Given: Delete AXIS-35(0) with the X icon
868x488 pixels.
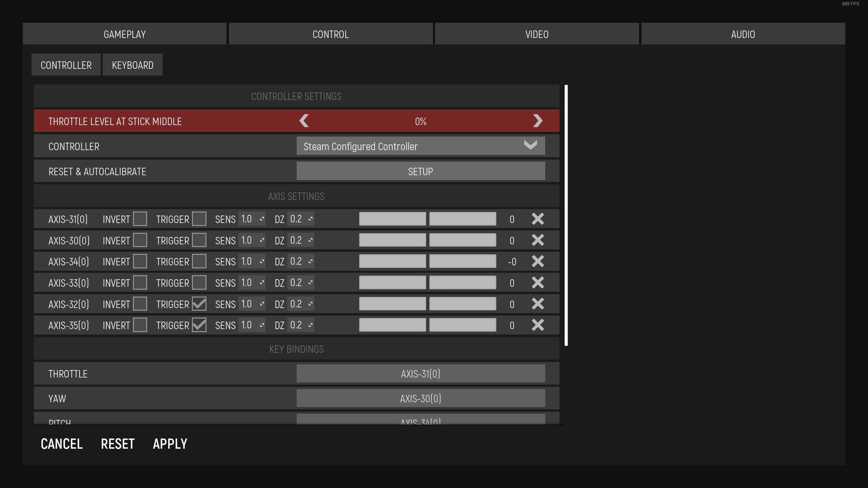Looking at the screenshot, I should [538, 325].
